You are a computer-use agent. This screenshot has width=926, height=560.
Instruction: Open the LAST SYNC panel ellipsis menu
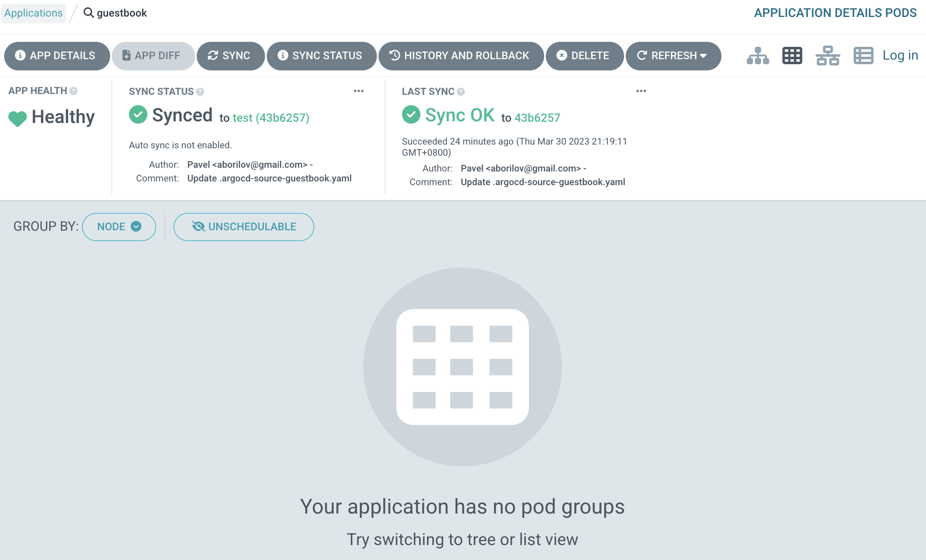[641, 91]
